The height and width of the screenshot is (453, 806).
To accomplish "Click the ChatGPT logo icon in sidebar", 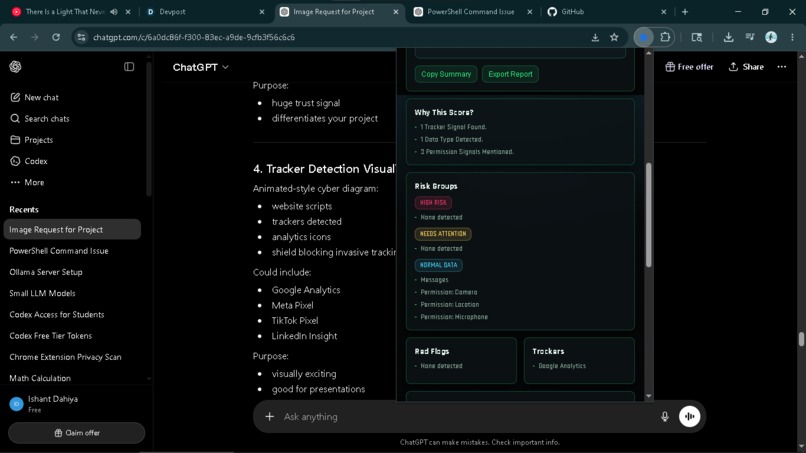I will (15, 67).
